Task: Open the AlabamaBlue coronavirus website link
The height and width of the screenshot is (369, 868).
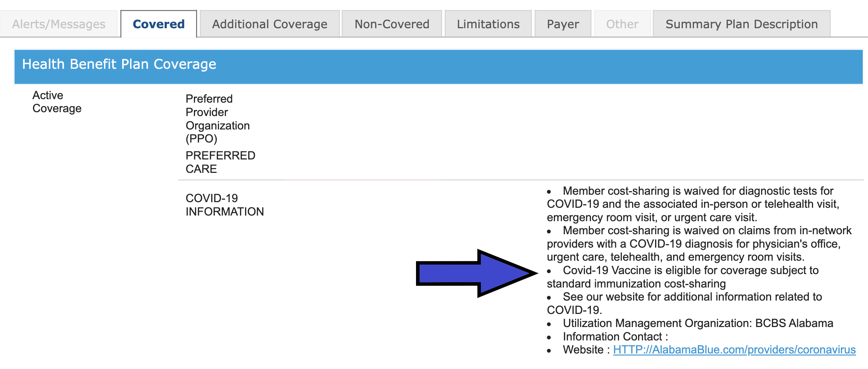Action: [x=734, y=350]
